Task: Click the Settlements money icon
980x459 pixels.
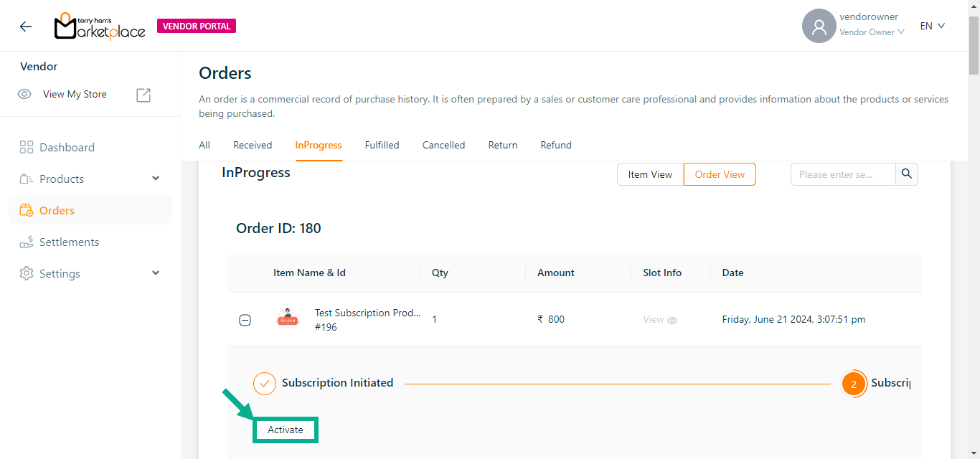Action: coord(27,242)
